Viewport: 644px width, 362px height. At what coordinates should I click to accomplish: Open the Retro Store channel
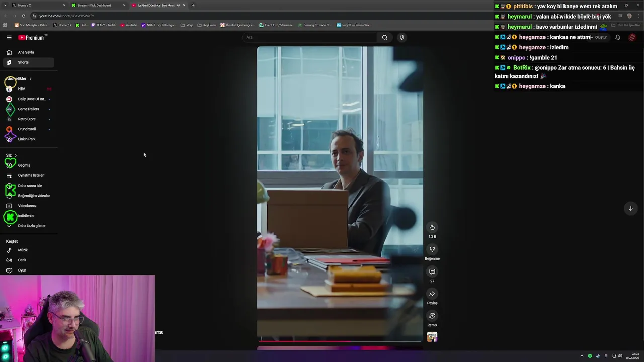click(28, 119)
